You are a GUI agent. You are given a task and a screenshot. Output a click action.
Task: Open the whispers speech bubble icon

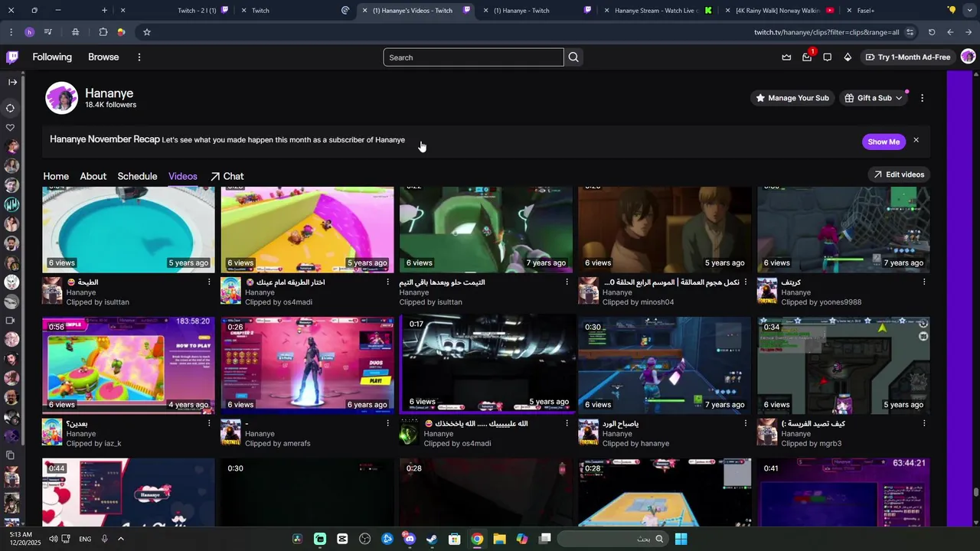coord(827,57)
